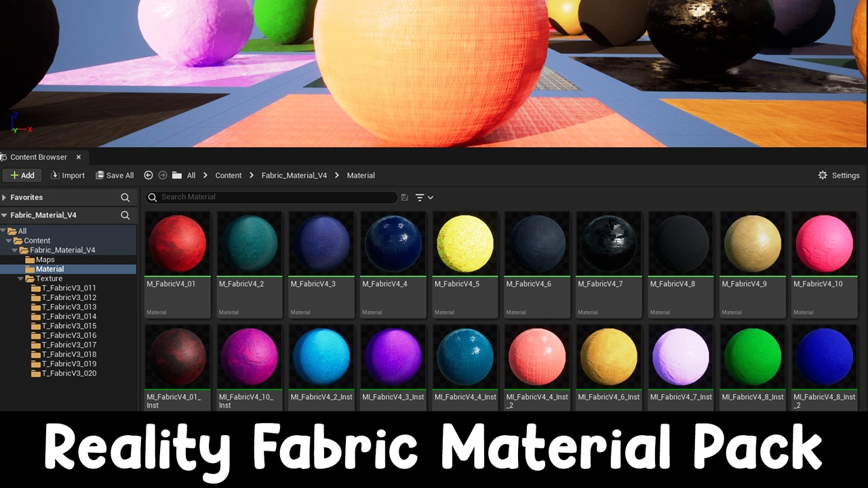
Task: Collapse the Texture folder tree
Action: 21,279
